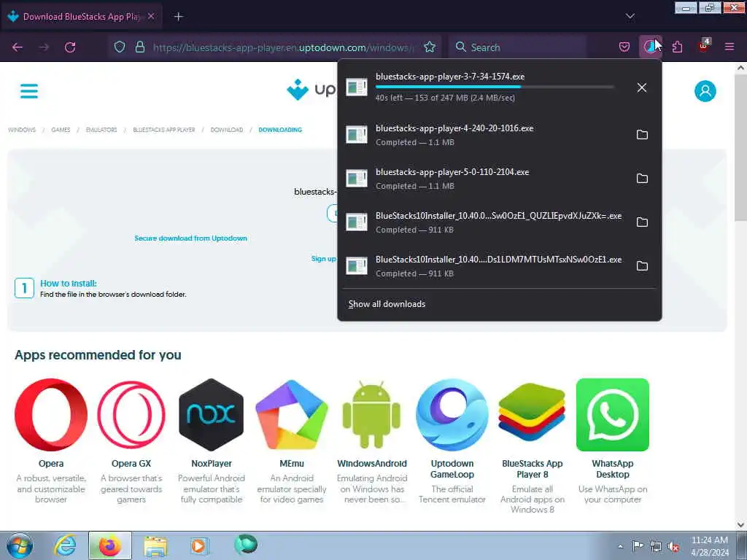
Task: Open the Opera GX app icon
Action: coord(131,415)
